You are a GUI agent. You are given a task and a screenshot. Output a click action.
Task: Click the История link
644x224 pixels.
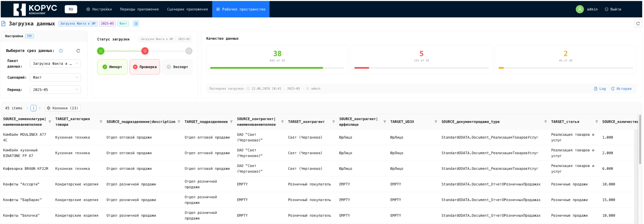click(621, 89)
